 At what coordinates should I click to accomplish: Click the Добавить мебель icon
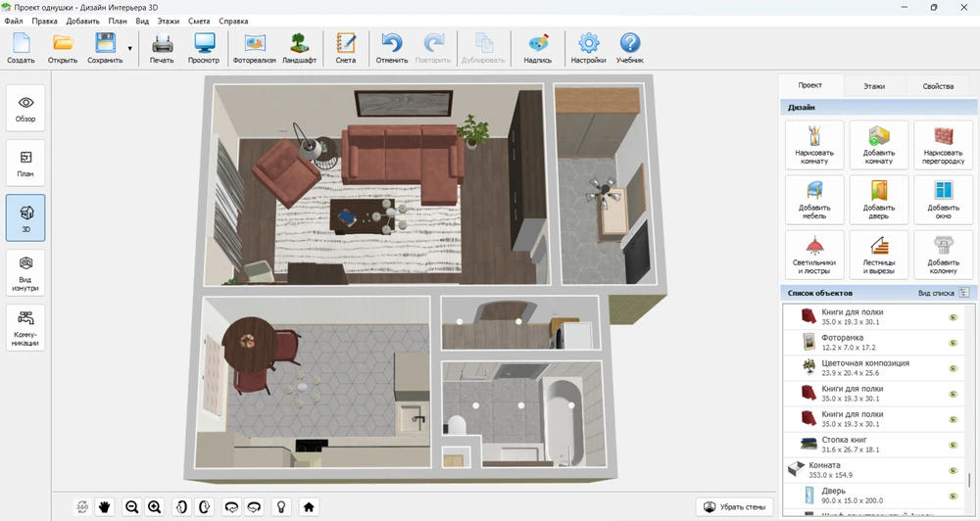814,200
